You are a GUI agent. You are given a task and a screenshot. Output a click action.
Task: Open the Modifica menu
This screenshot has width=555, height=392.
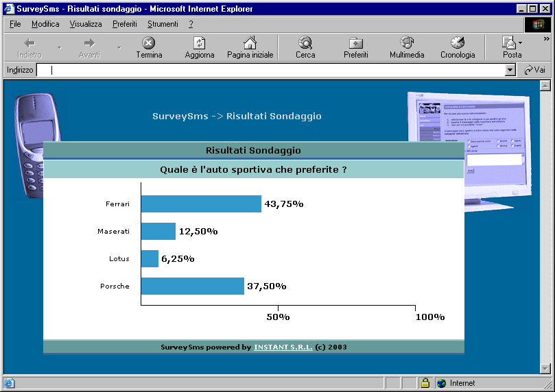point(45,24)
